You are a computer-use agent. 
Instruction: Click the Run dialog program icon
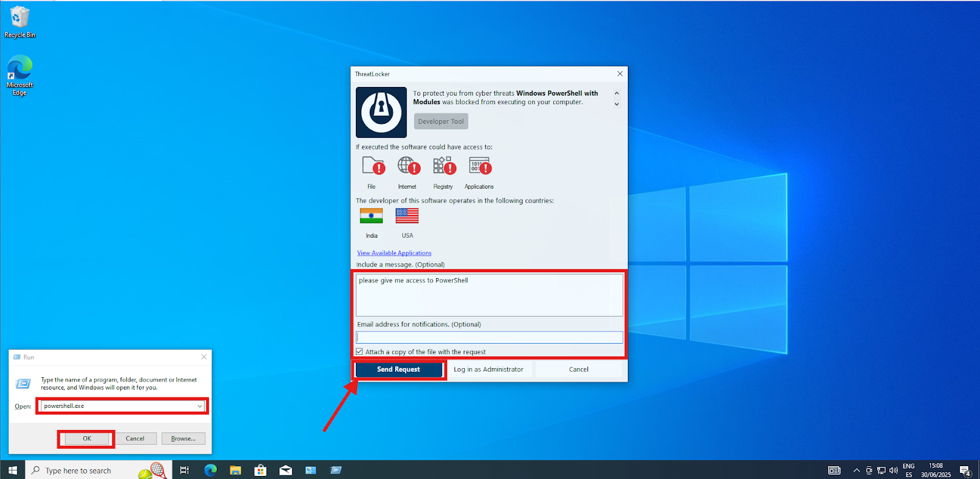pyautogui.click(x=23, y=383)
